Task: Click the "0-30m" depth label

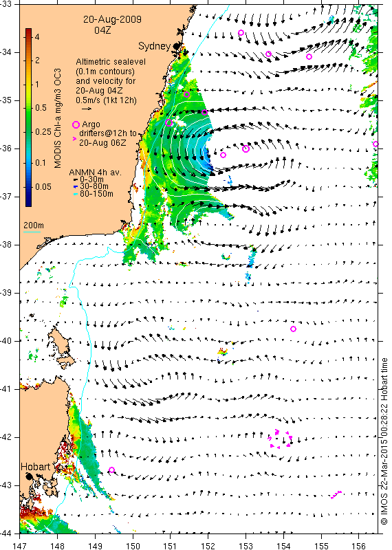Action: point(91,180)
